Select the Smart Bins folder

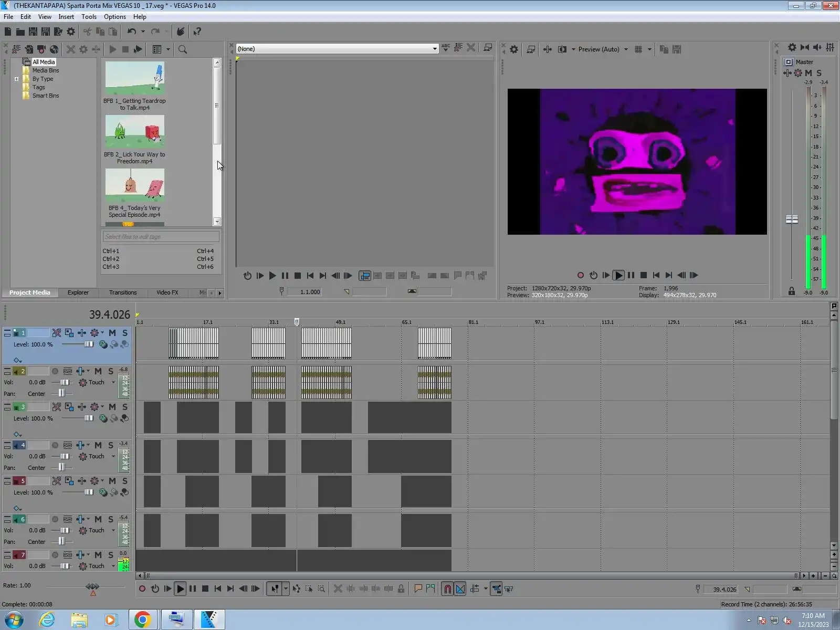click(x=46, y=96)
